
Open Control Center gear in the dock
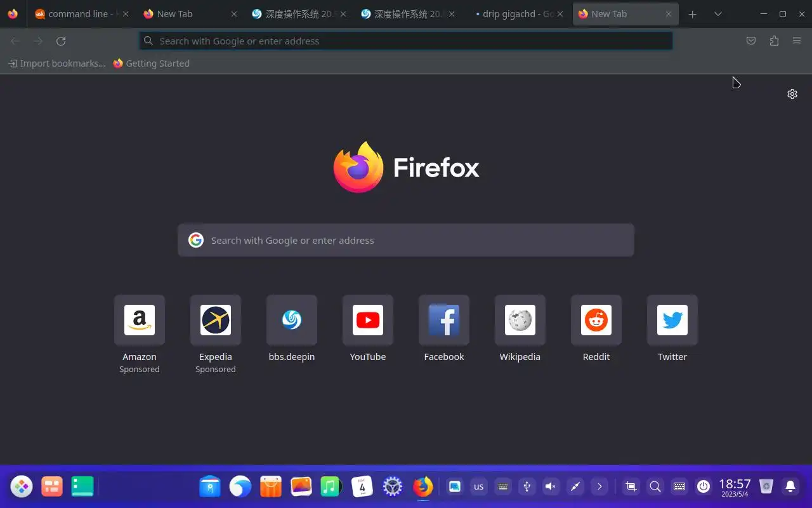393,487
